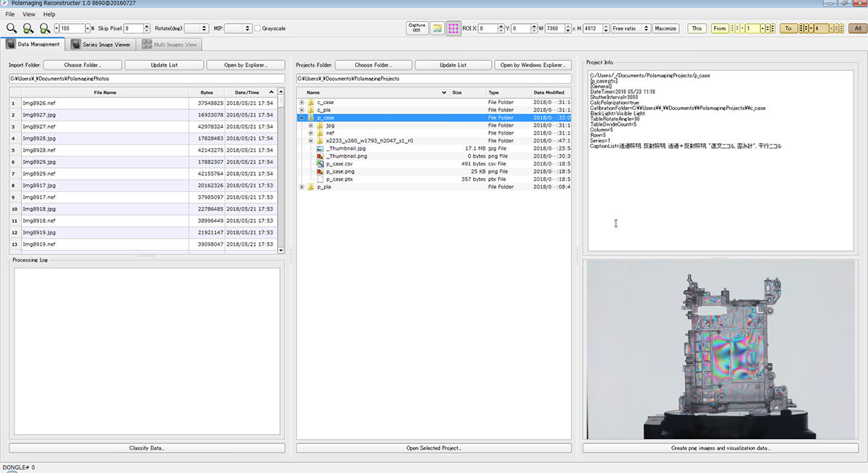Screen dimensions: 868x473
Task: Click the This range button
Action: (697, 28)
